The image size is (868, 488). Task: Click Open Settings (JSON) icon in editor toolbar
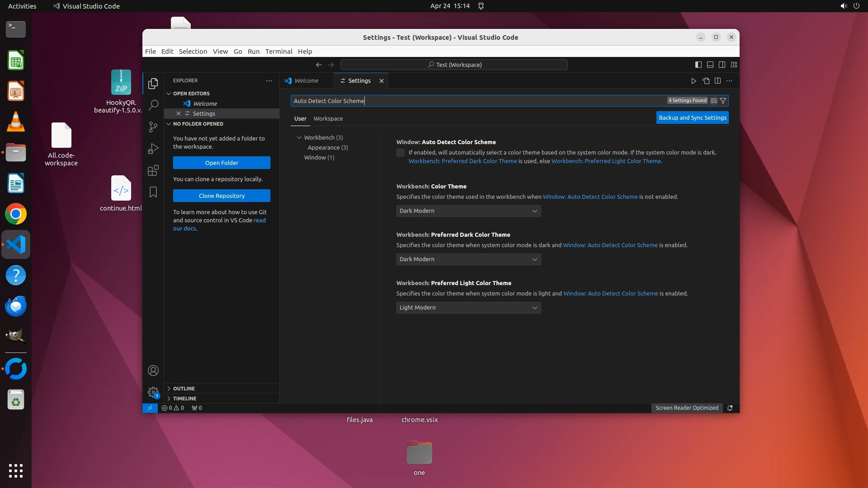706,81
